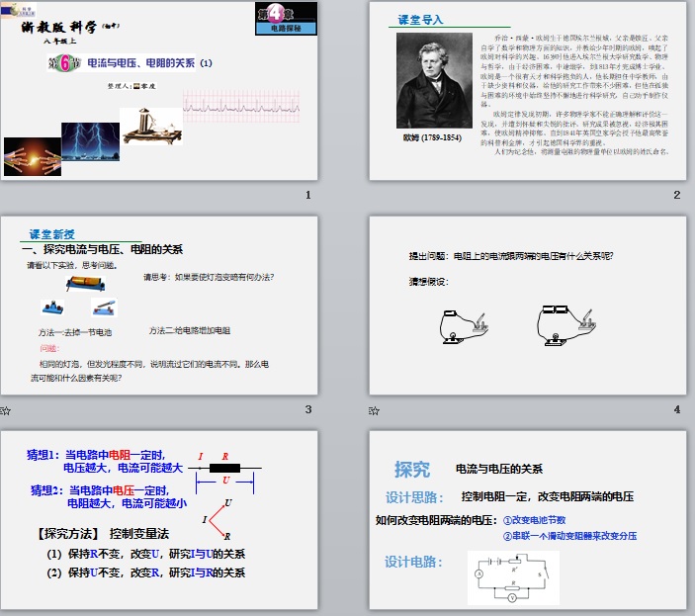Click the animation star icon under slide 3

[x=7, y=410]
